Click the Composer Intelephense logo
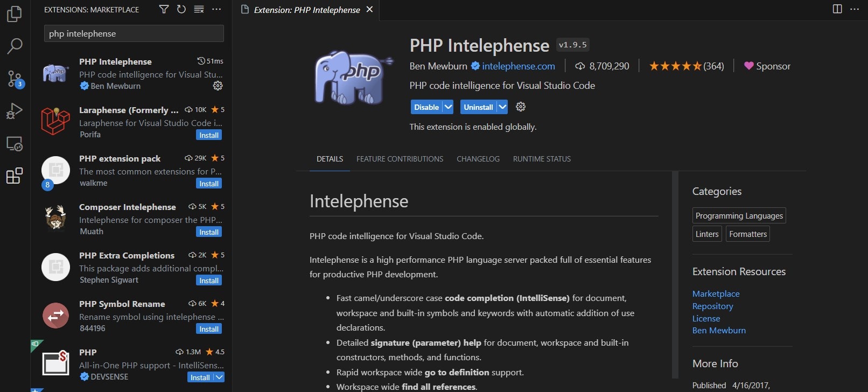Viewport: 868px width, 392px height. click(55, 218)
